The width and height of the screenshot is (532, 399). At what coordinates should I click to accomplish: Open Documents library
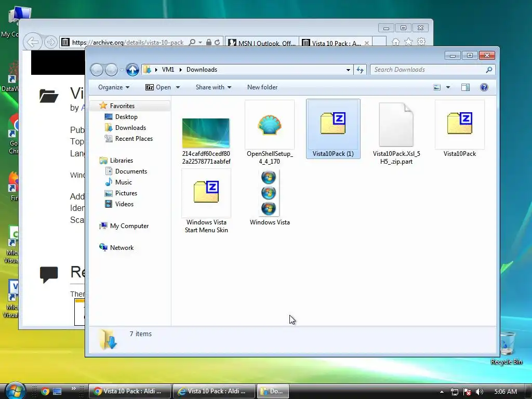pyautogui.click(x=131, y=171)
